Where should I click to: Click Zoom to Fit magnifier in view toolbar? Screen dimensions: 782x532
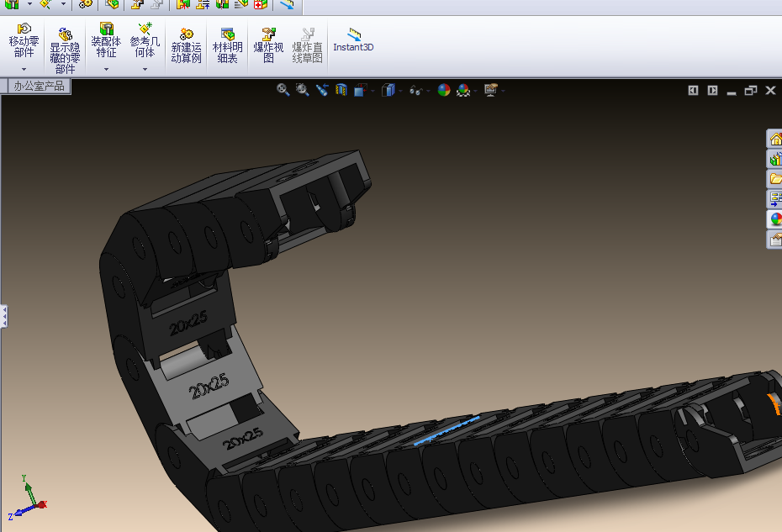283,90
